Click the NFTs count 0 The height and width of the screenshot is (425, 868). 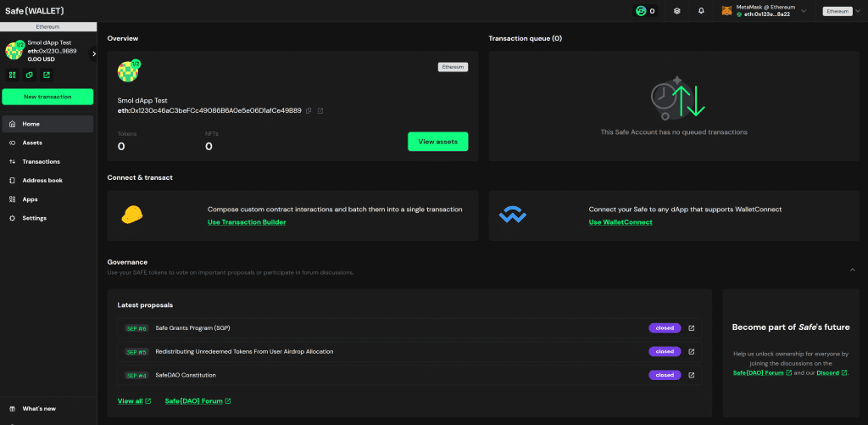[209, 147]
